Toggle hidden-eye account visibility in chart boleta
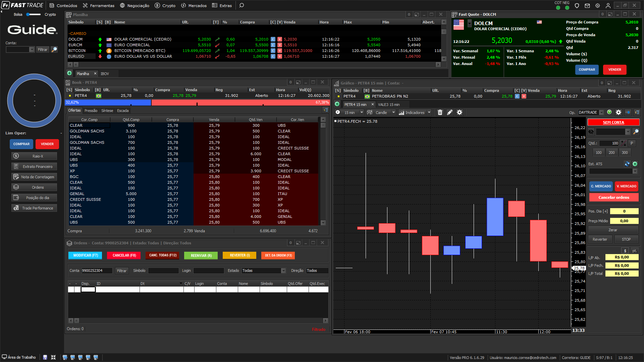This screenshot has height=362, width=644. click(x=591, y=132)
